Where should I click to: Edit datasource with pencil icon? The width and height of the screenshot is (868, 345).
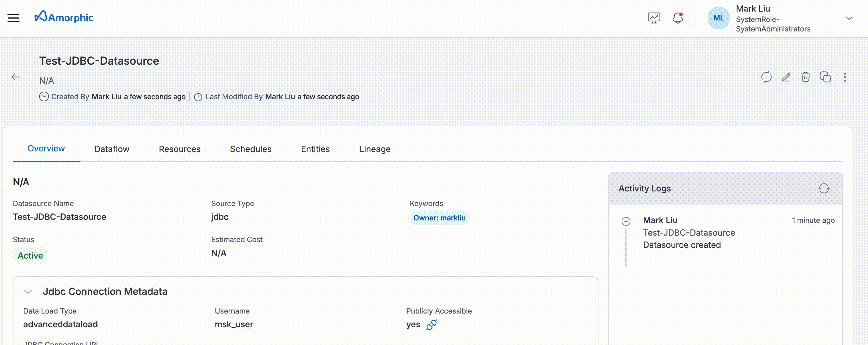[786, 77]
